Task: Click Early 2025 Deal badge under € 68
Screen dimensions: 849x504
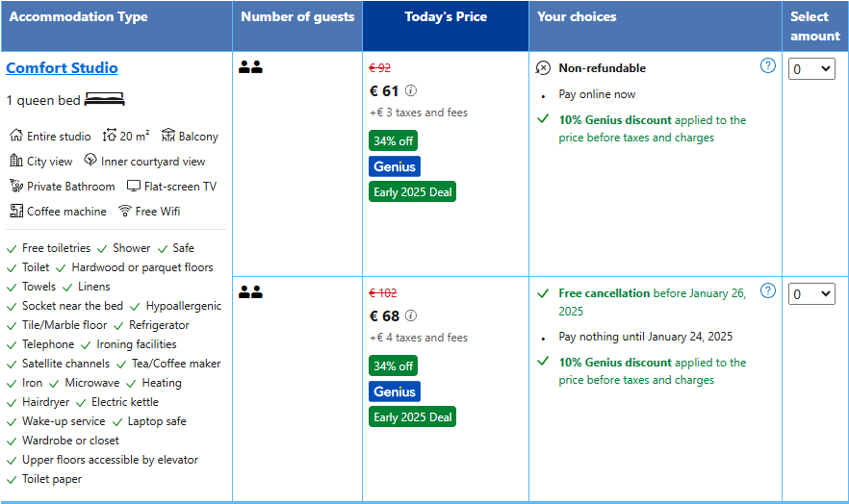Action: (x=413, y=416)
